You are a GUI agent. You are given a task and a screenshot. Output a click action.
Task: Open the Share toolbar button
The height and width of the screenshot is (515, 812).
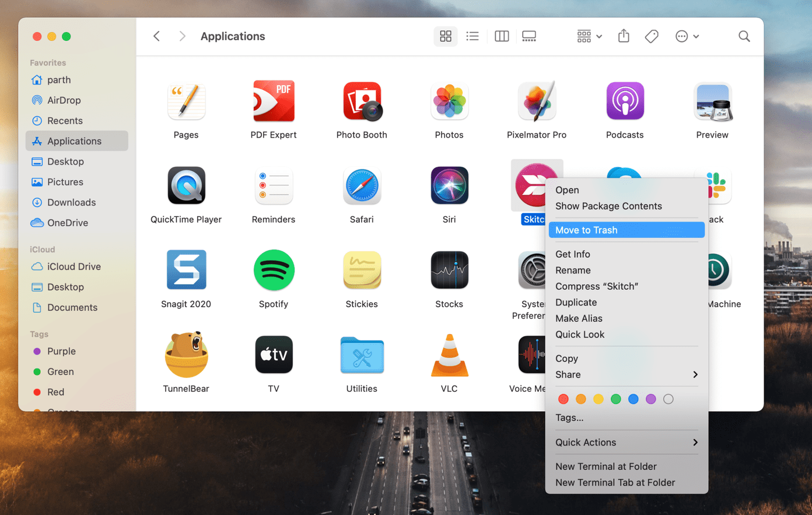point(624,36)
